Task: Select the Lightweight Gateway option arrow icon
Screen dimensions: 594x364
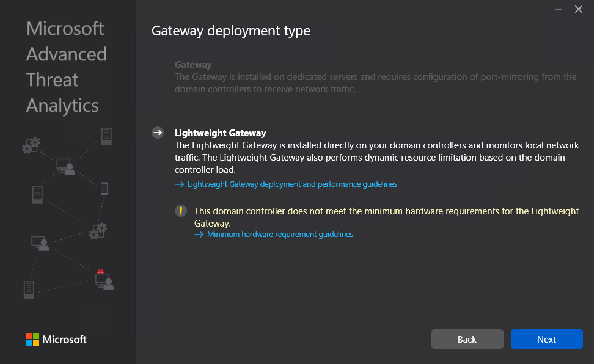Action: [x=158, y=133]
